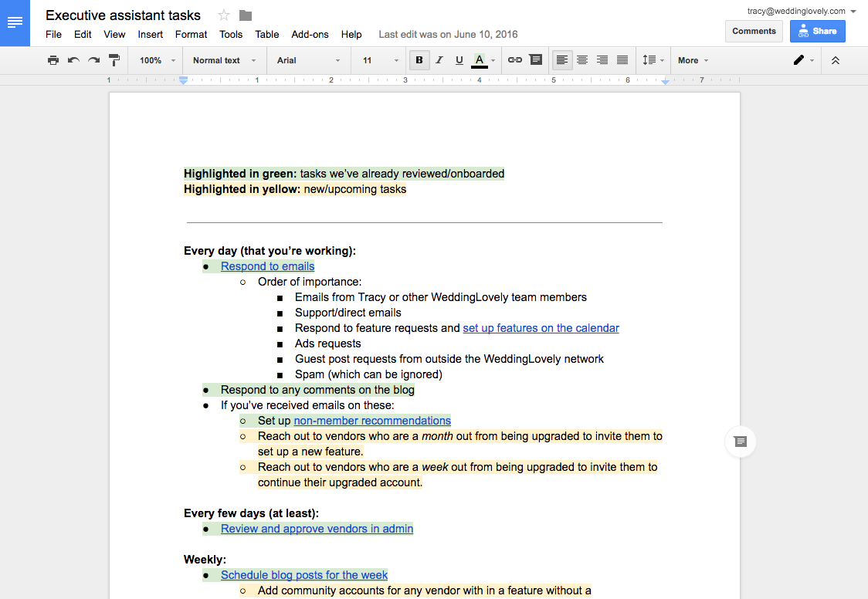Open the View menu
Image resolution: width=868 pixels, height=599 pixels.
(x=114, y=34)
